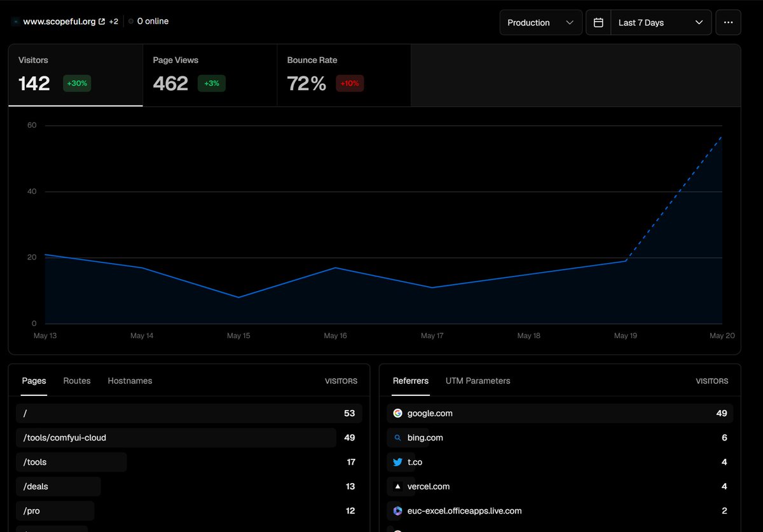
Task: Click the May 16 date on the chart axis
Action: point(335,336)
